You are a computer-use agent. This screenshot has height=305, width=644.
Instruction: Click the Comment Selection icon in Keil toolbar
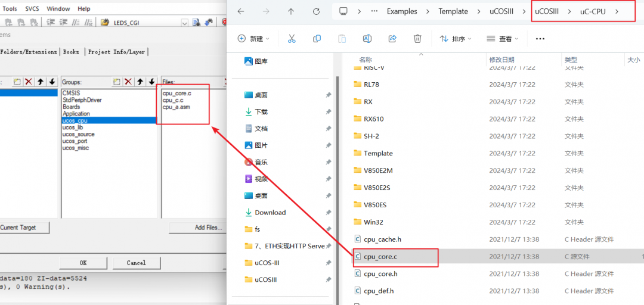coord(76,22)
